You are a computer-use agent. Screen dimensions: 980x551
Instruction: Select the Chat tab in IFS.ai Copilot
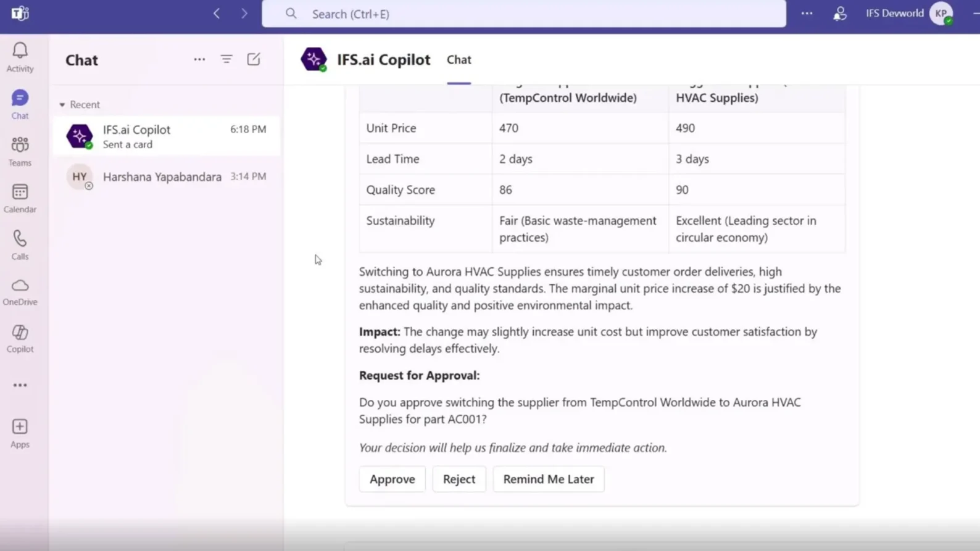pyautogui.click(x=459, y=60)
